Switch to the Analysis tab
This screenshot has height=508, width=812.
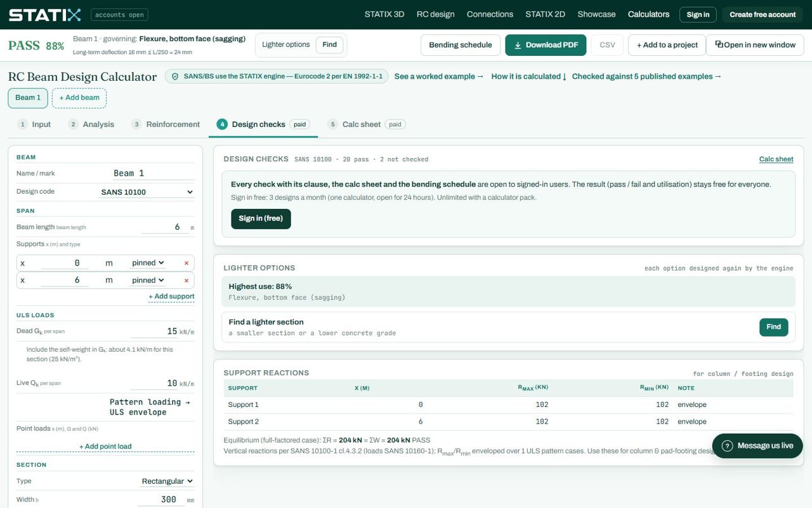tap(91, 124)
